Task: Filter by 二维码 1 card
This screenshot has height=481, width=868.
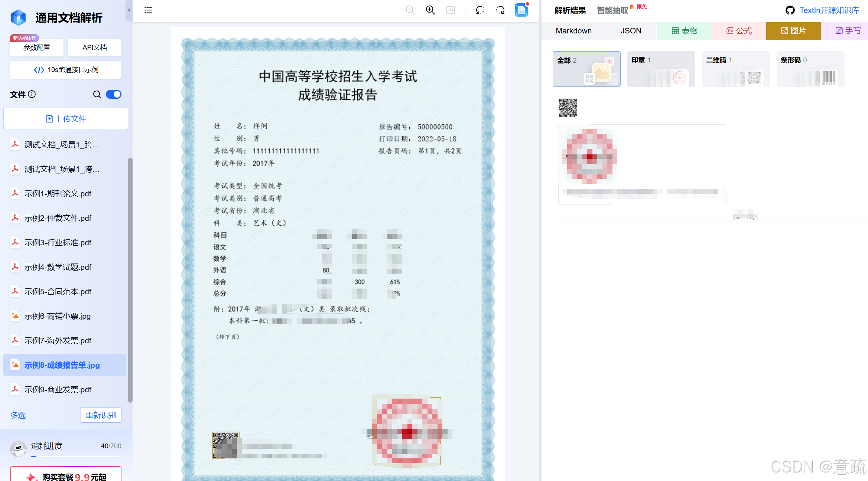Action: (736, 69)
